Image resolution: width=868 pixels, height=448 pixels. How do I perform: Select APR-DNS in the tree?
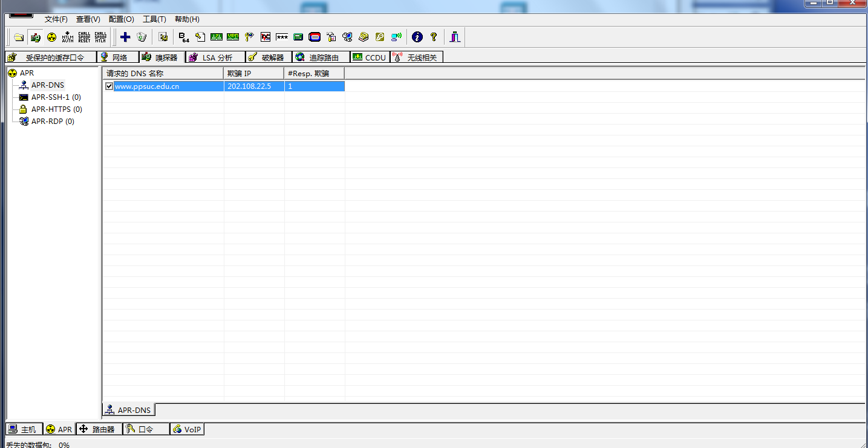click(47, 85)
